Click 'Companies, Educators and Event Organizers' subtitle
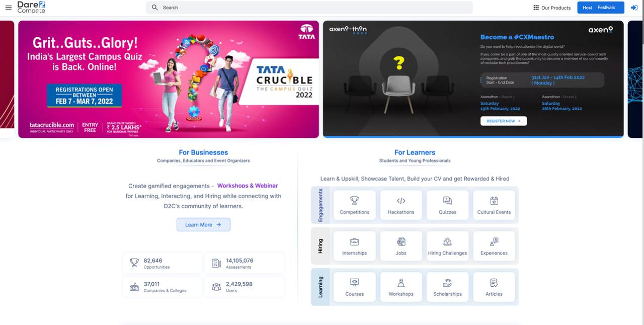 click(x=203, y=161)
